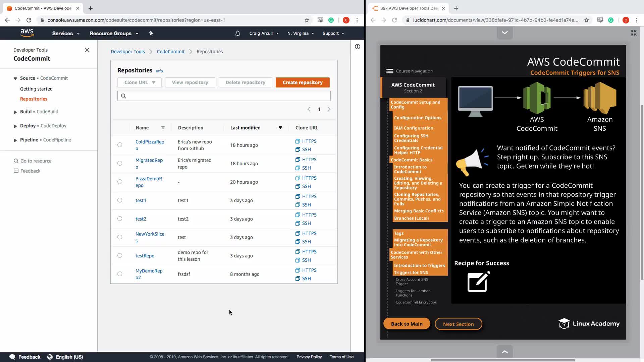Exit fullscreen in Lucidchart viewer
Screen dimensions: 644x362
[633, 33]
